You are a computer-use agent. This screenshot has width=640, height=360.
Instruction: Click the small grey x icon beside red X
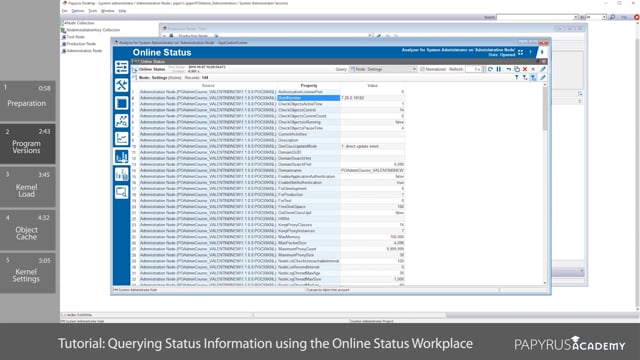coord(533,69)
